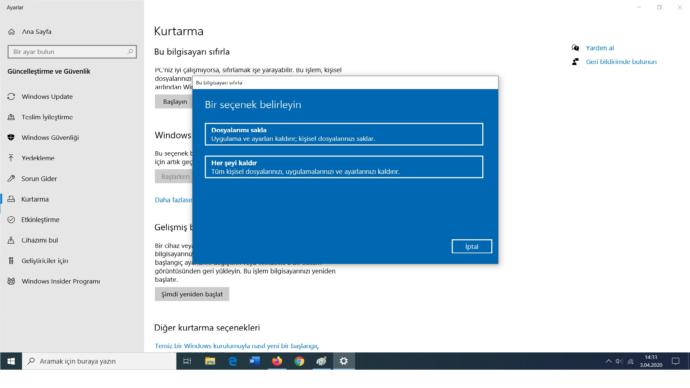The height and width of the screenshot is (388, 690).
Task: Select Kurtarma in the sidebar
Action: pos(35,199)
